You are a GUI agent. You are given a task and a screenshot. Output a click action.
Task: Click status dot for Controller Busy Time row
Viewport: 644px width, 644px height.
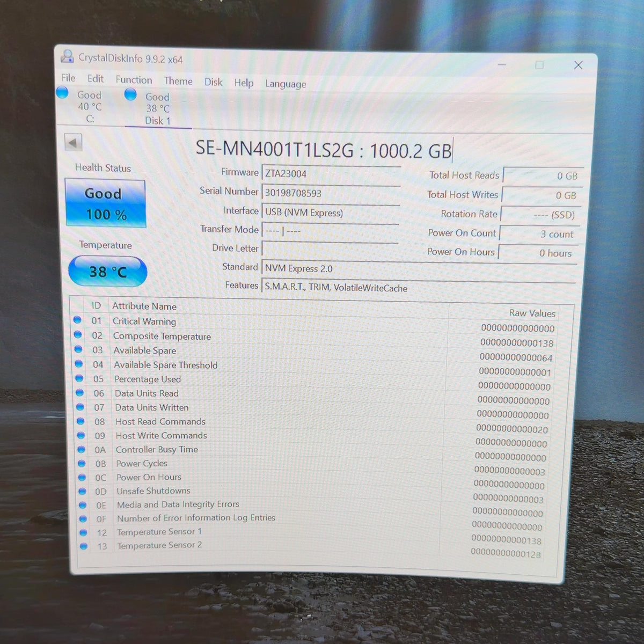82,449
